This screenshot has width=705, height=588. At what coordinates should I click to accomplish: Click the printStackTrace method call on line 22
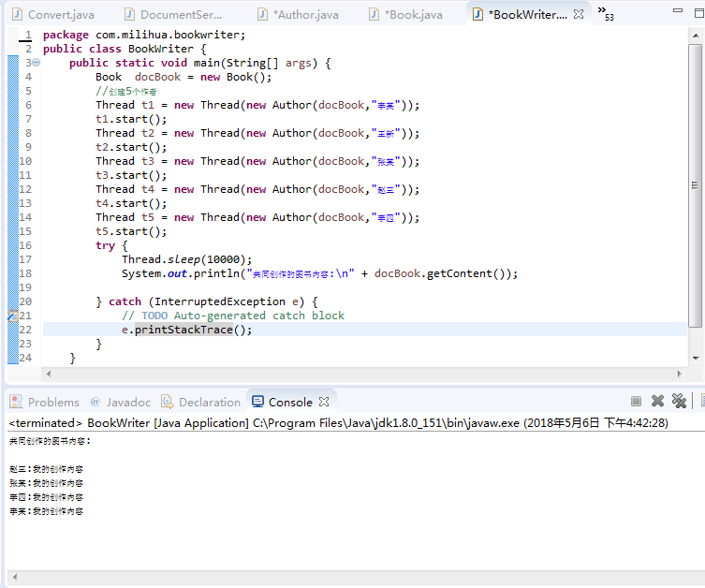(184, 330)
